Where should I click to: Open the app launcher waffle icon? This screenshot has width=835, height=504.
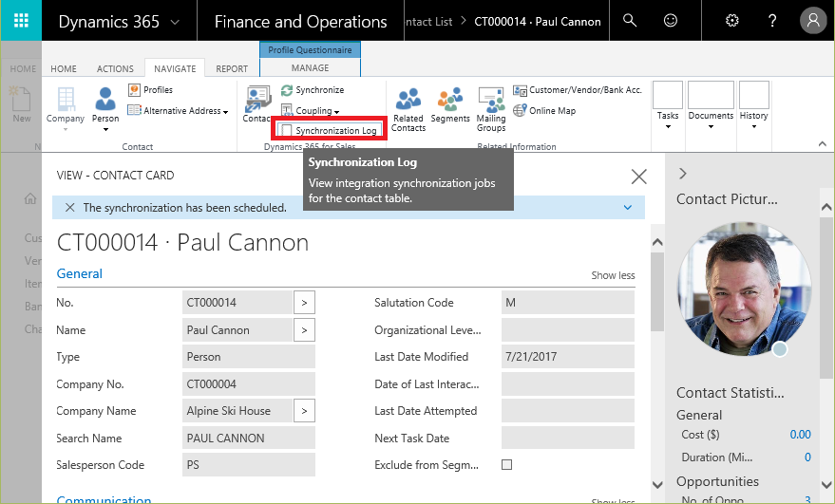[x=21, y=20]
